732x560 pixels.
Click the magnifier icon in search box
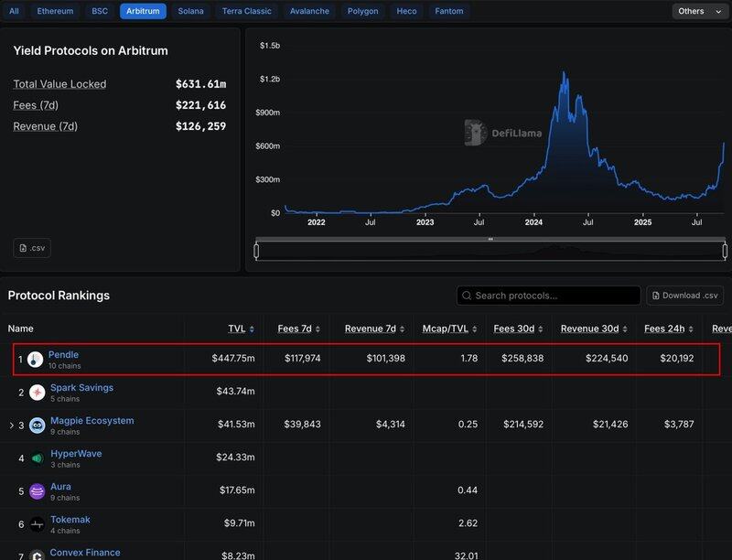pos(467,296)
